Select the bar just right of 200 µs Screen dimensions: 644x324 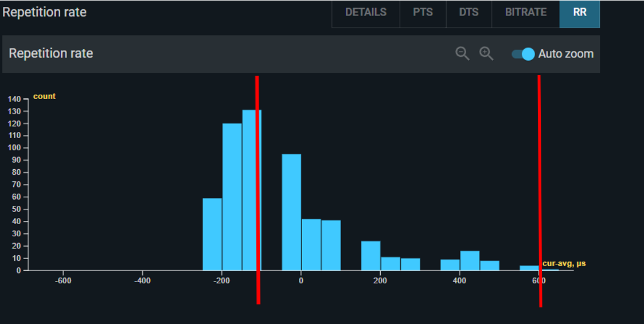click(x=391, y=264)
